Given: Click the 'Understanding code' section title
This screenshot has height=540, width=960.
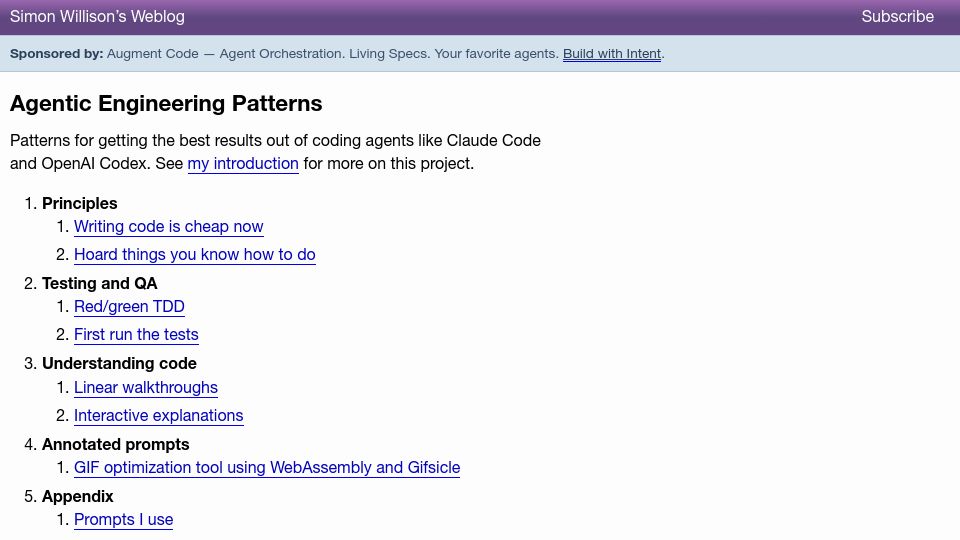Looking at the screenshot, I should tap(119, 364).
